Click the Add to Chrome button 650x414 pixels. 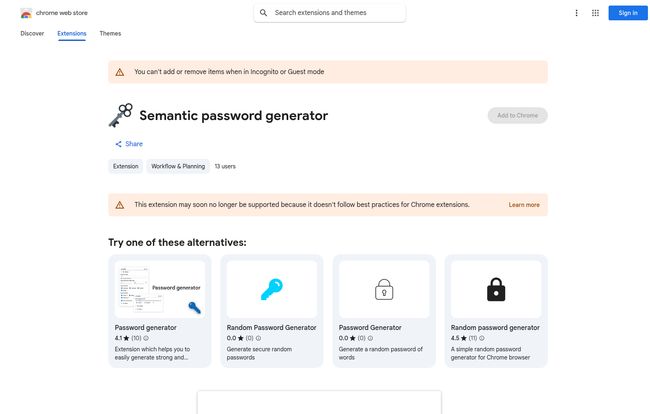[517, 115]
